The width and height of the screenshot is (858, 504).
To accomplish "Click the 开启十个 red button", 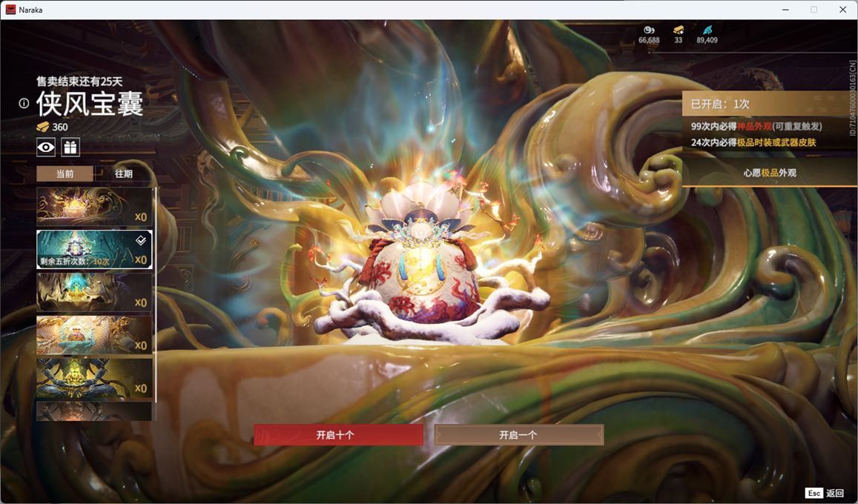I will (338, 435).
